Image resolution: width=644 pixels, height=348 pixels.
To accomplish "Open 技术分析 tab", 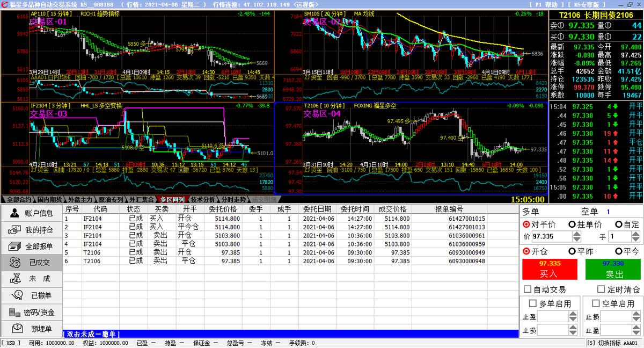I will point(204,199).
